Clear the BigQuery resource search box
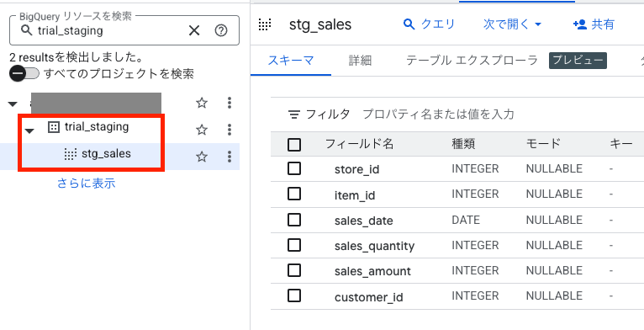644x330 pixels. [194, 30]
